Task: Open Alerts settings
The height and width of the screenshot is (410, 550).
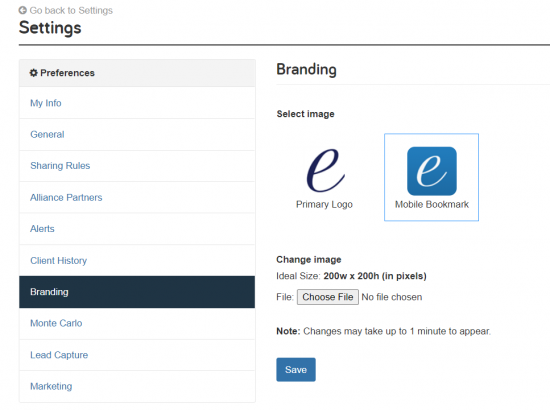Action: coord(137,229)
